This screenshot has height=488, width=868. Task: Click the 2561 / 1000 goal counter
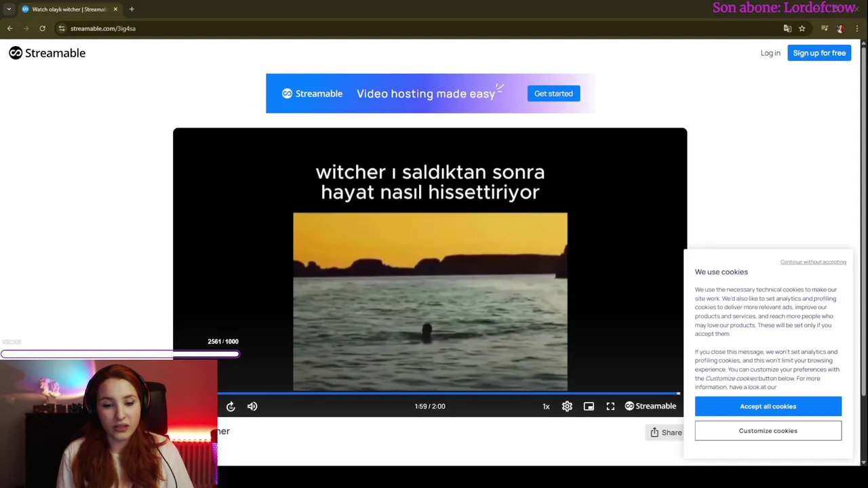(x=223, y=342)
